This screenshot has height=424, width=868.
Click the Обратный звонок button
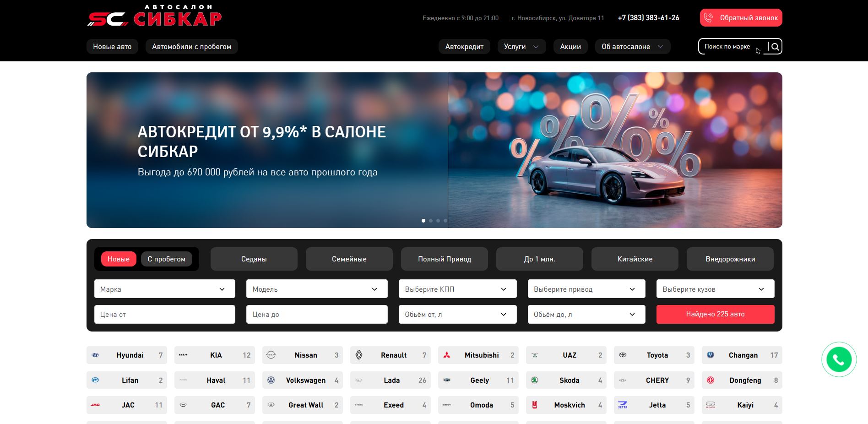[x=741, y=18]
